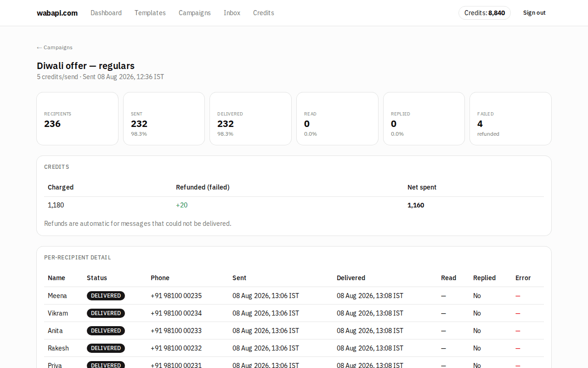The width and height of the screenshot is (588, 368).
Task: Click the Replied column header in recipient table
Action: [x=484, y=278]
